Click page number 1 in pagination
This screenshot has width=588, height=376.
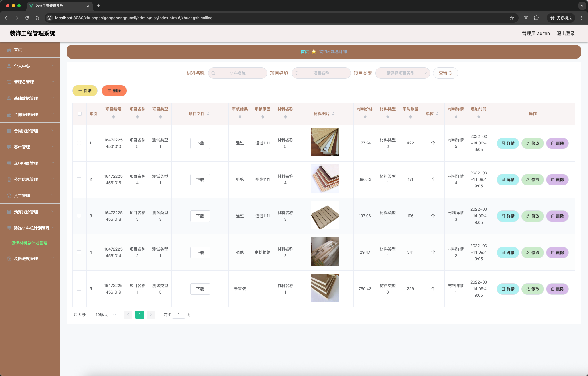[140, 315]
